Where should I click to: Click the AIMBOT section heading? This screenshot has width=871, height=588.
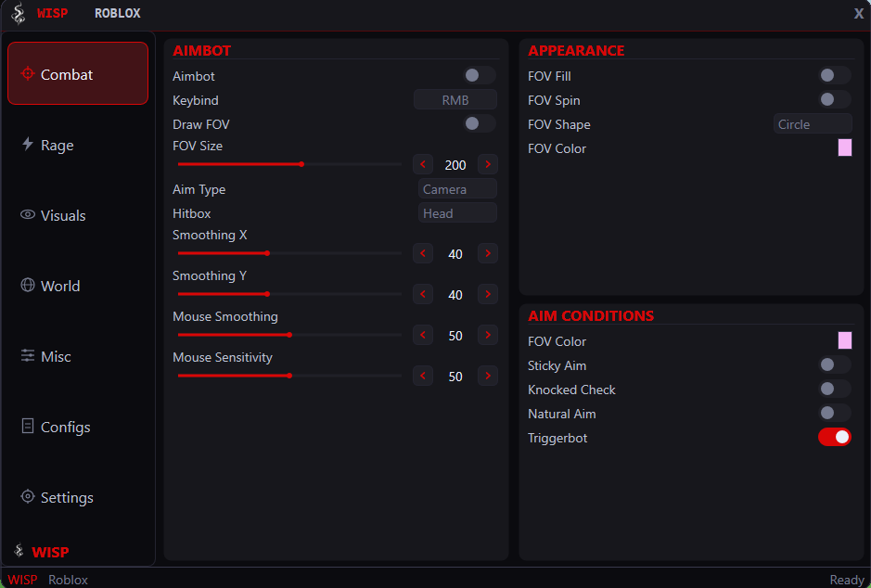[x=201, y=50]
